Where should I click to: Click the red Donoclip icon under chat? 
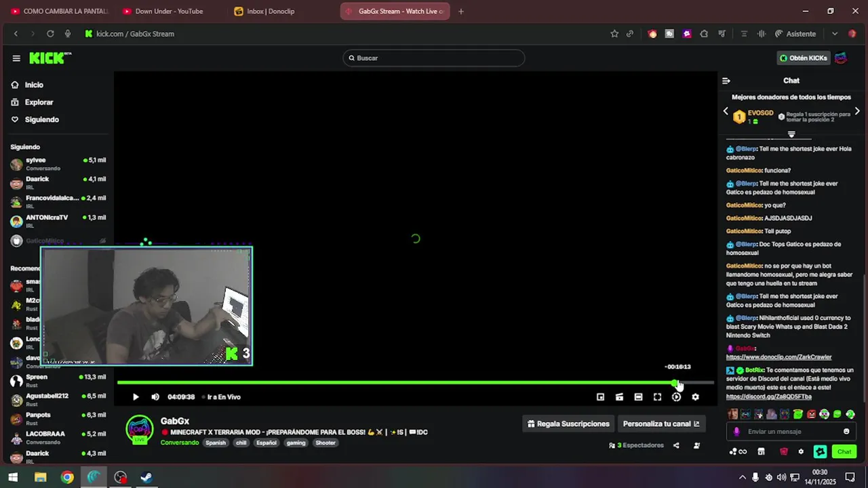(x=784, y=452)
